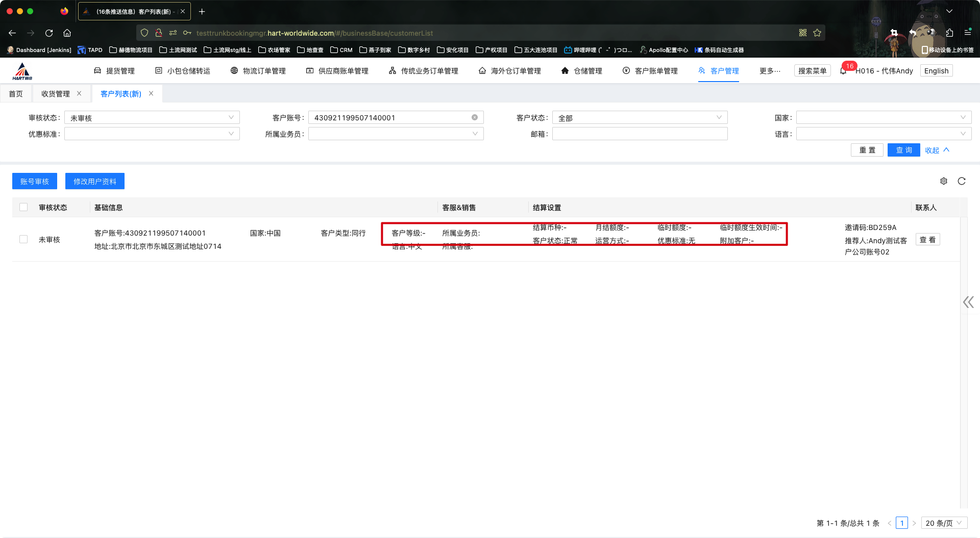This screenshot has height=538, width=980.
Task: Expand the 客户状态 dropdown
Action: coord(640,118)
